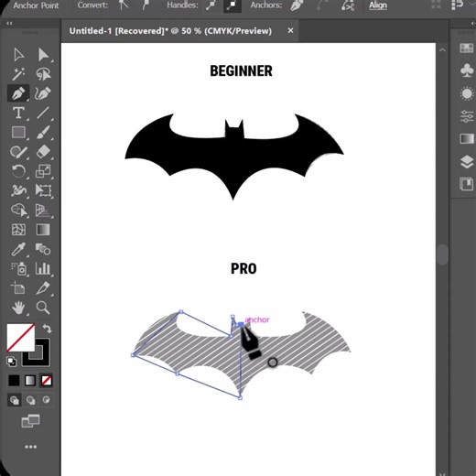
Task: Change the screen mode
Action: 30,421
